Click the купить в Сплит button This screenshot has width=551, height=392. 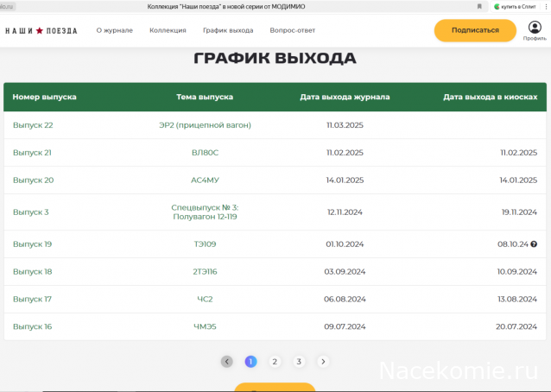tap(519, 6)
